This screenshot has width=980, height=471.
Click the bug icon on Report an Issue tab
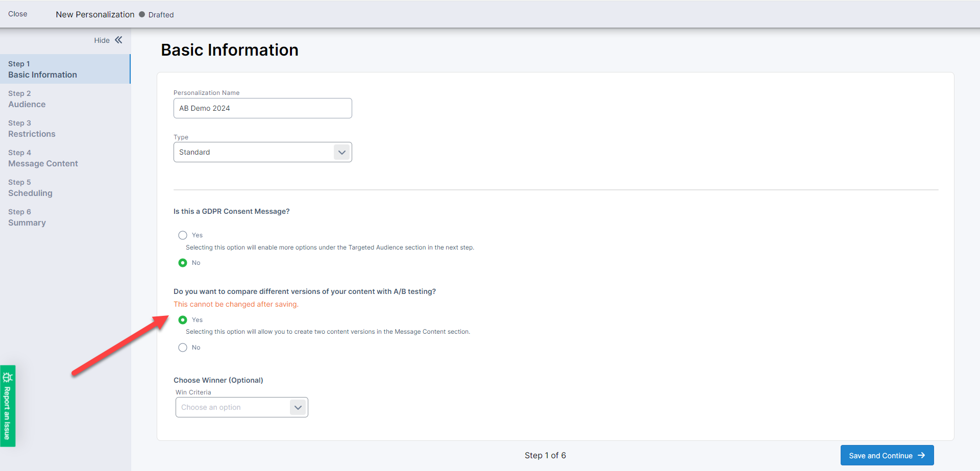point(8,377)
